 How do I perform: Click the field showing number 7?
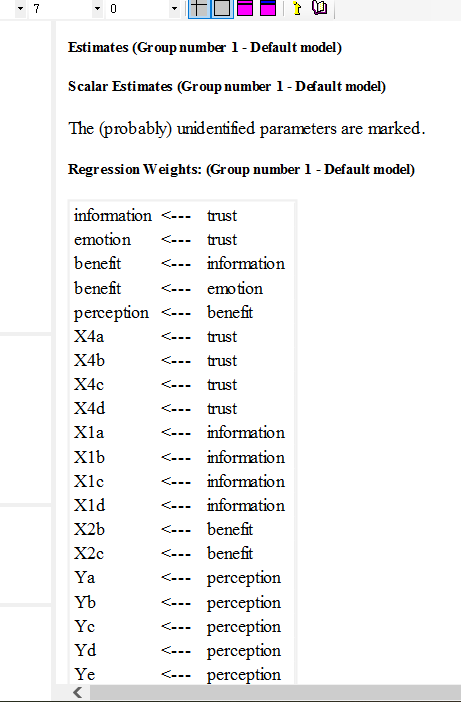[x=60, y=9]
